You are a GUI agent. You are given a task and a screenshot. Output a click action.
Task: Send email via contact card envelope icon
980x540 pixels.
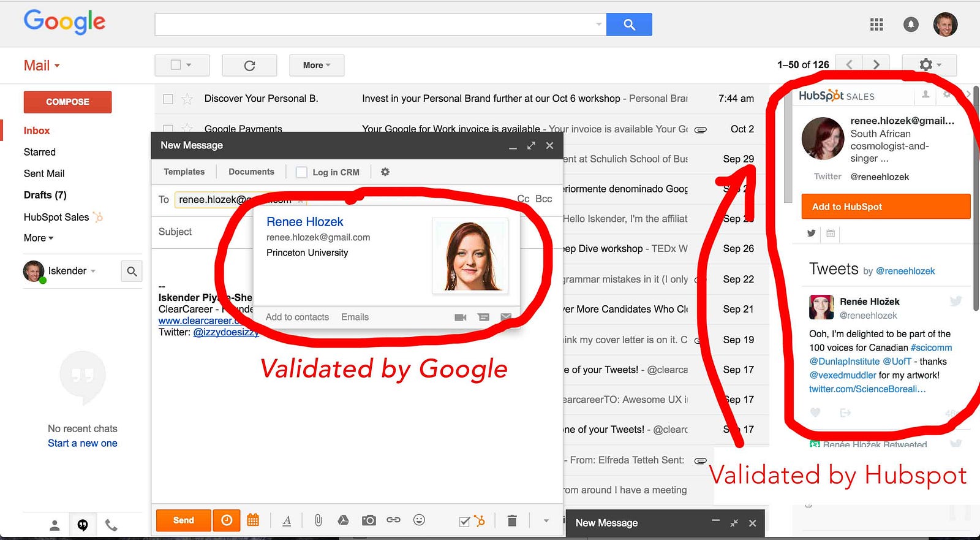(506, 317)
